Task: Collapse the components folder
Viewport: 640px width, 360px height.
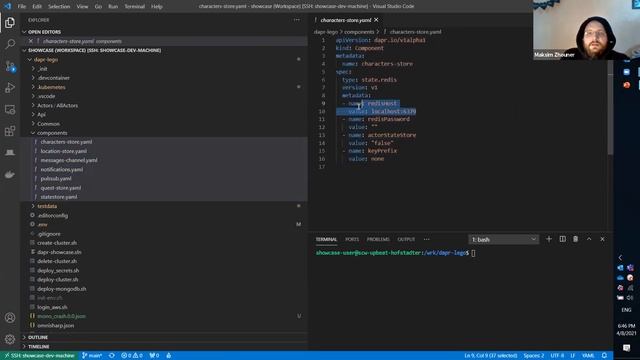Action: 52,133
